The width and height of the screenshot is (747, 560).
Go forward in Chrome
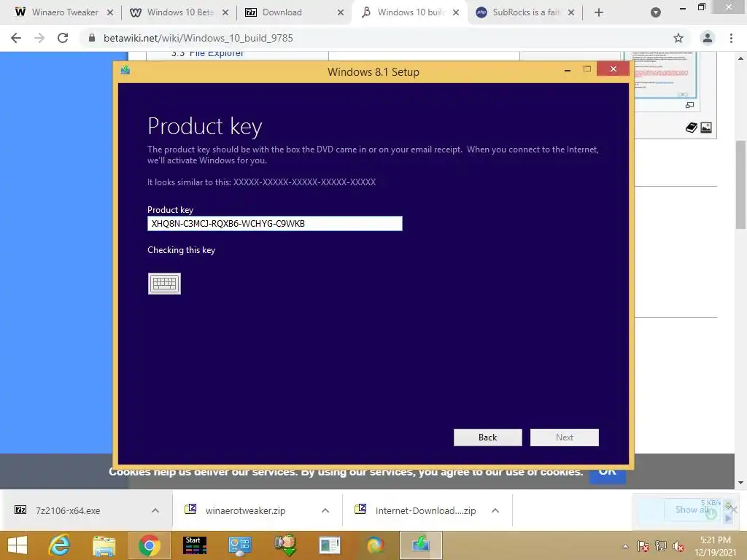point(39,38)
